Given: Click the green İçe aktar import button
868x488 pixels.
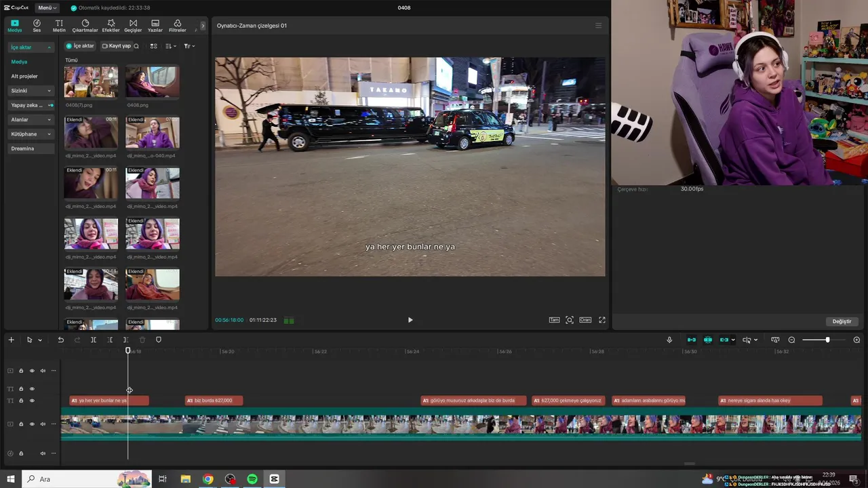Looking at the screenshot, I should [80, 46].
